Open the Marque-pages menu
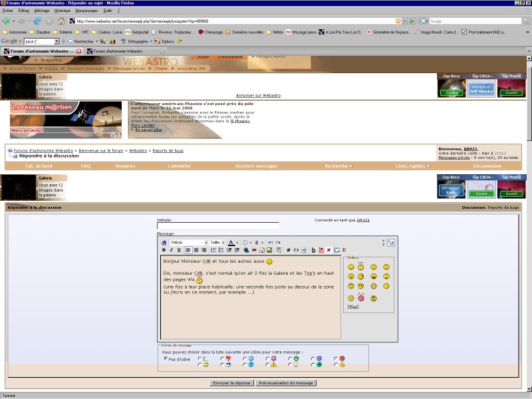The width and height of the screenshot is (532, 399). click(x=86, y=11)
